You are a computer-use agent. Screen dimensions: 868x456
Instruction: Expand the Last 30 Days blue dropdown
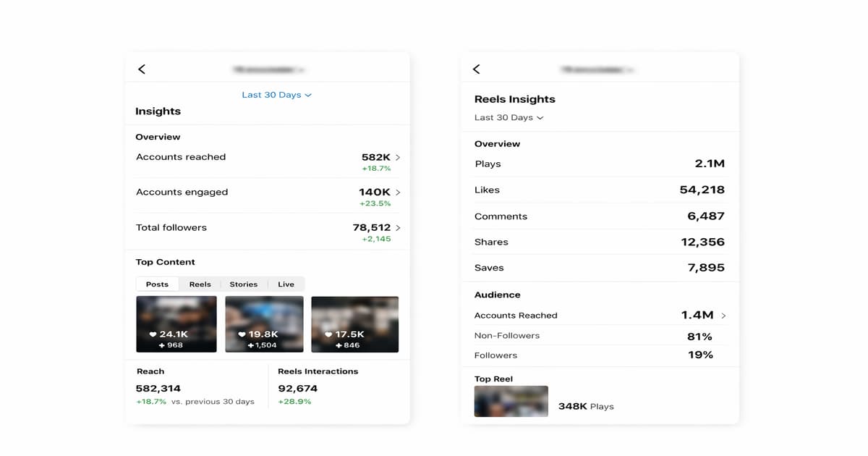click(276, 95)
